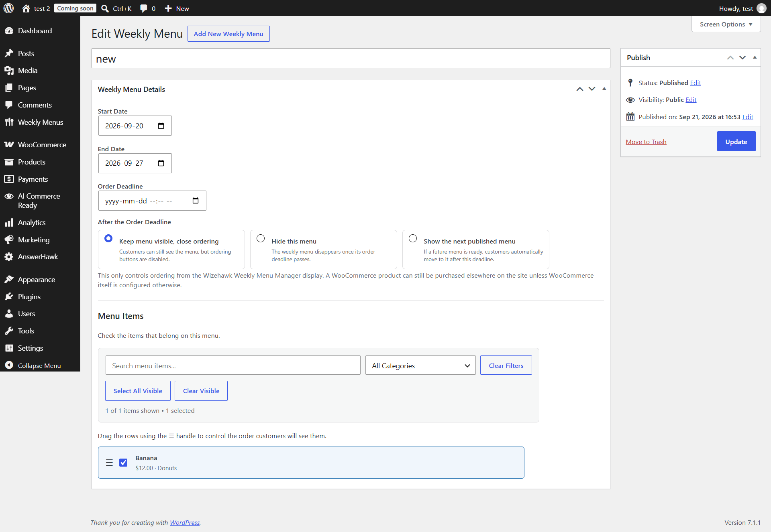Edit the Published on date link
The height and width of the screenshot is (532, 771).
tap(748, 117)
